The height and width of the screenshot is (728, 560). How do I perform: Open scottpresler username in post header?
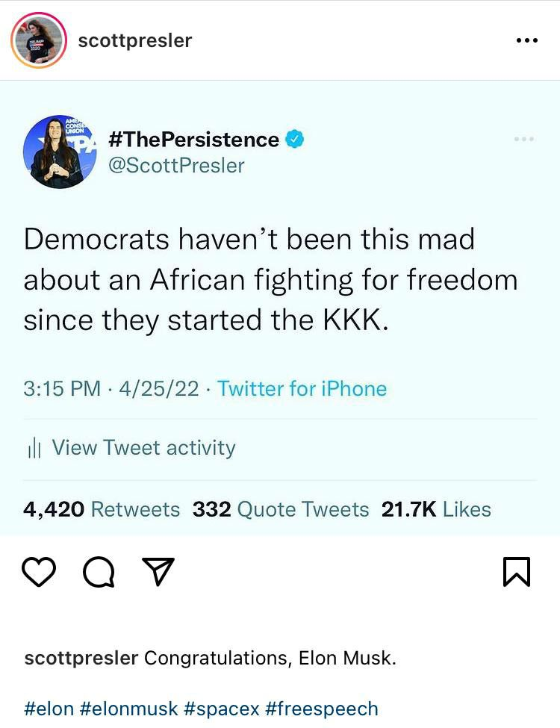coord(135,40)
